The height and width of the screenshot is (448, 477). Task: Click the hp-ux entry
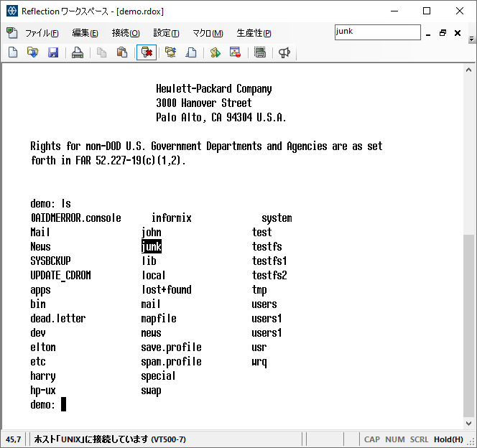(x=43, y=391)
